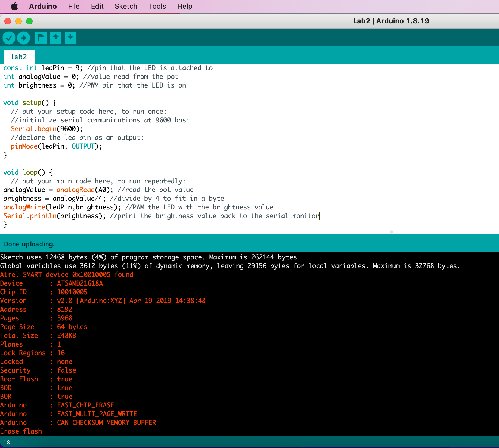Click the Lock Regions value '16'
This screenshot has height=448, width=499.
point(61,353)
